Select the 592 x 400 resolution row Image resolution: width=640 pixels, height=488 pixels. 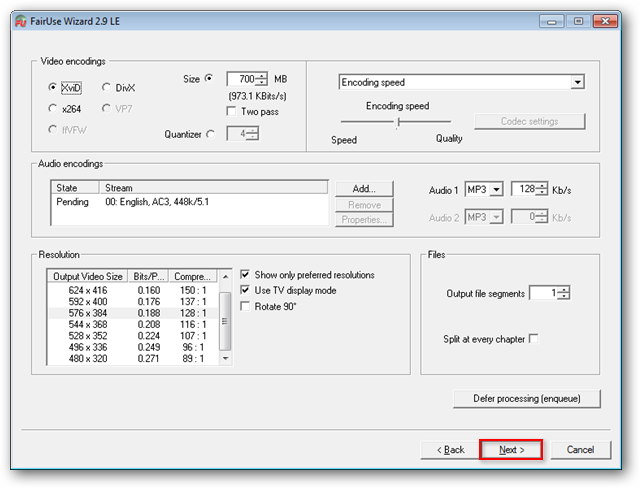click(x=134, y=302)
